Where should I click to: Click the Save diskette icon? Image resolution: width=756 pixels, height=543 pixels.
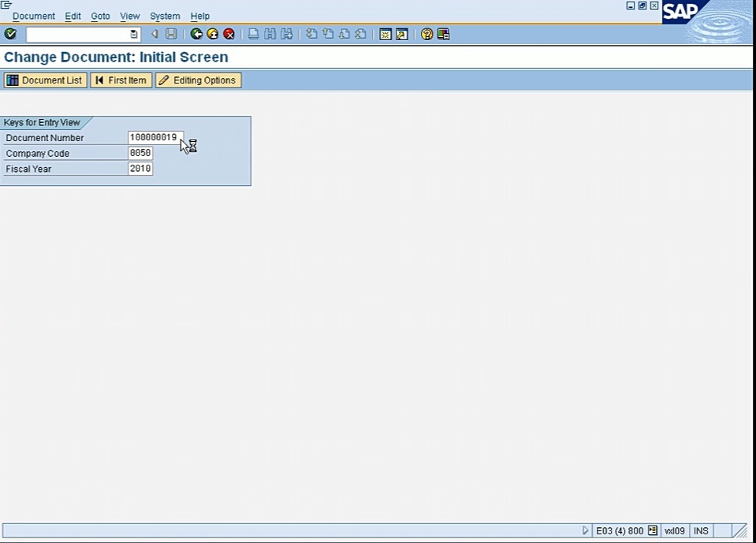pos(171,34)
